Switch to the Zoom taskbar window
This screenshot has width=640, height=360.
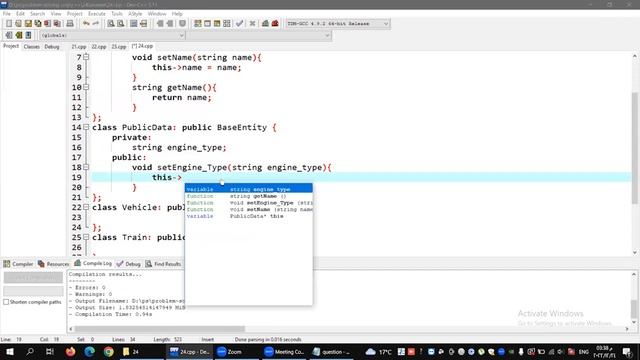click(229, 351)
